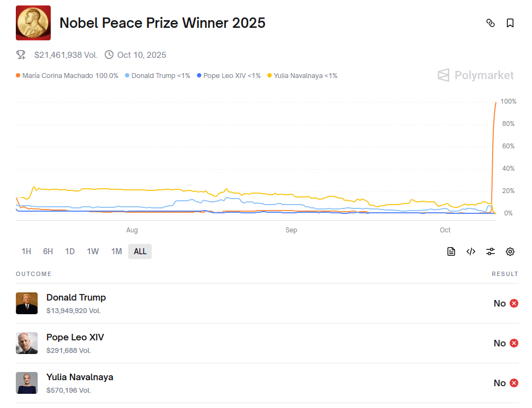
Task: Click the Nobel medal market image
Action: (x=33, y=23)
